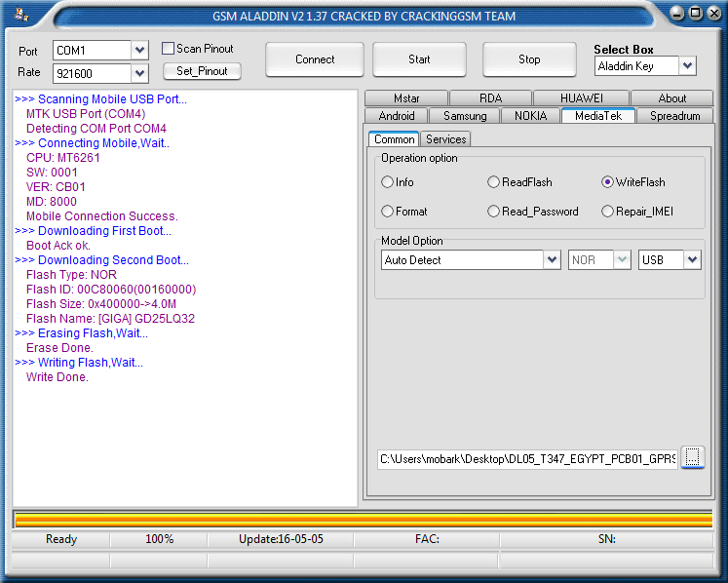Viewport: 728px width, 583px height.
Task: Open the USB connection type dropdown
Action: 692,259
